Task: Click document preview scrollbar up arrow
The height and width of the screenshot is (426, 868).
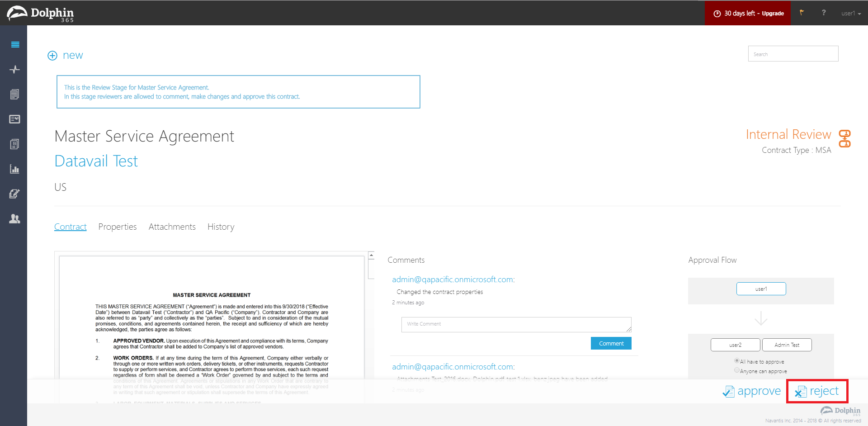Action: [371, 256]
